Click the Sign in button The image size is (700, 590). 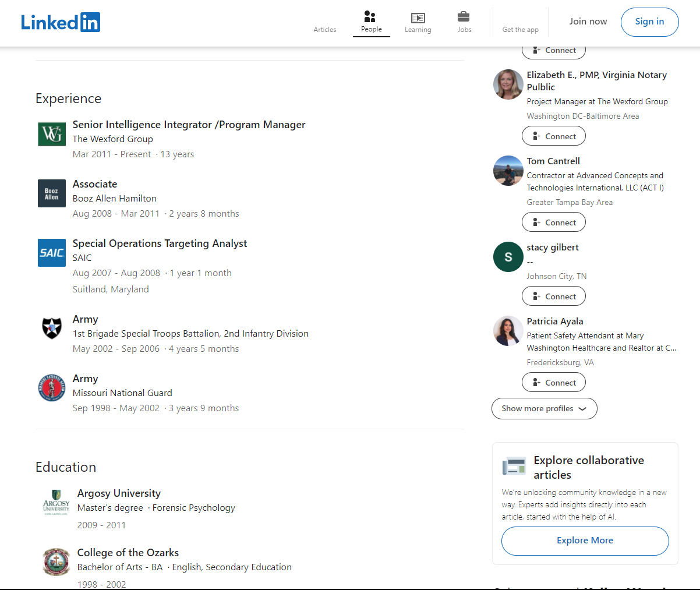point(649,22)
